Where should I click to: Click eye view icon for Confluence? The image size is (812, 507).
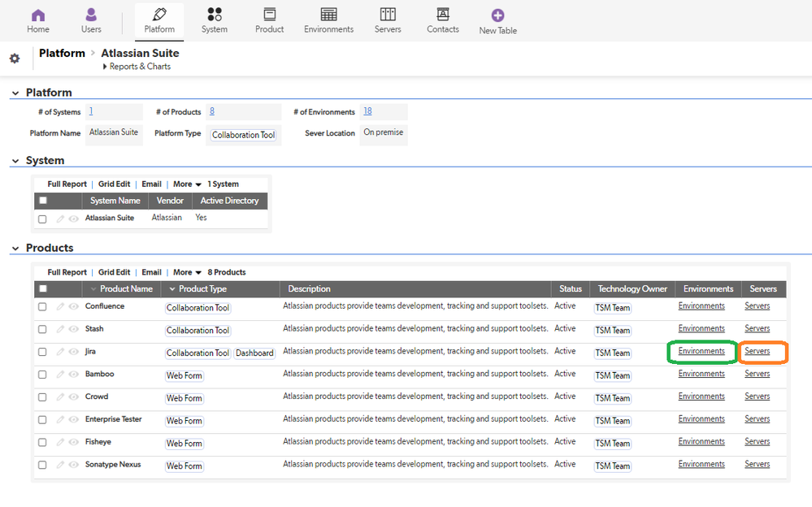[x=73, y=306]
